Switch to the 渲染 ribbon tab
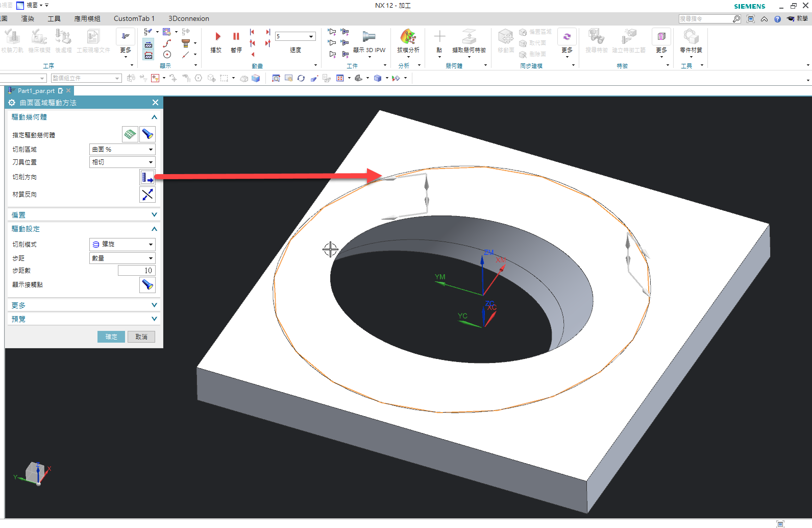 click(x=28, y=18)
